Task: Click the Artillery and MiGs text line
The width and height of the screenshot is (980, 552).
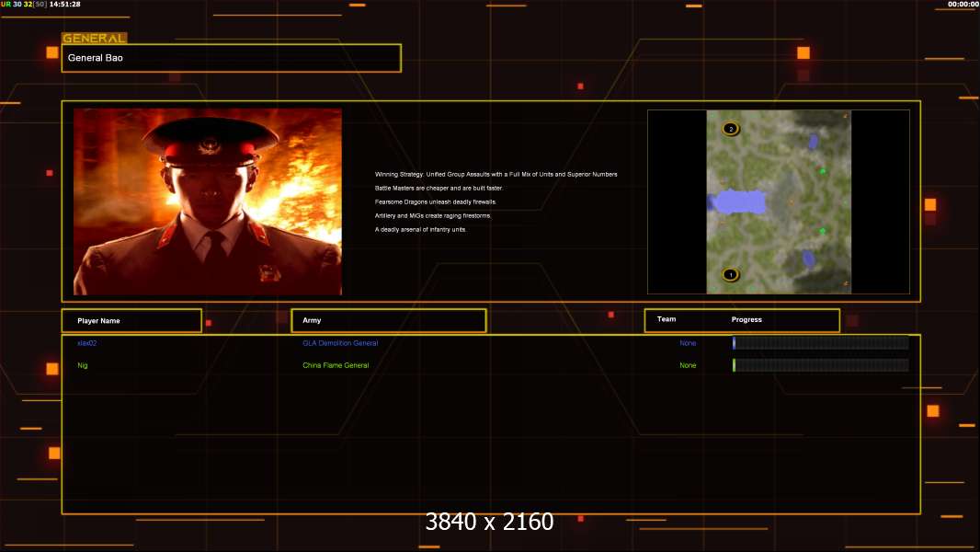Action: (x=433, y=215)
